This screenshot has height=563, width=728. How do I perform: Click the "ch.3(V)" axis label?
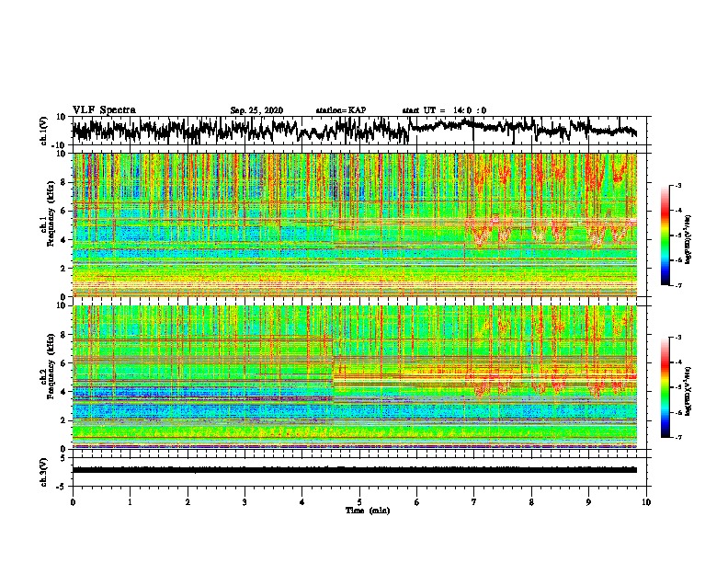44,472
